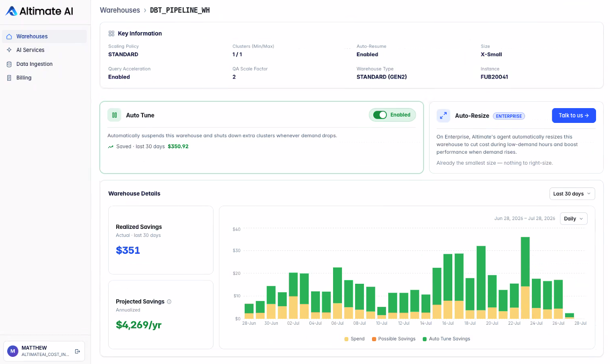Click the FUB20041 instance value
This screenshot has height=364, width=610.
494,77
